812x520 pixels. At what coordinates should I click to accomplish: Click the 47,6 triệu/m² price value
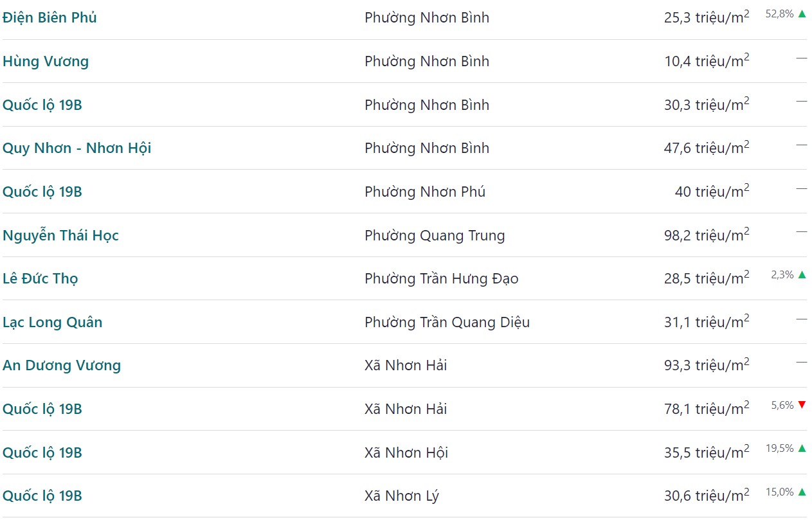coord(707,147)
